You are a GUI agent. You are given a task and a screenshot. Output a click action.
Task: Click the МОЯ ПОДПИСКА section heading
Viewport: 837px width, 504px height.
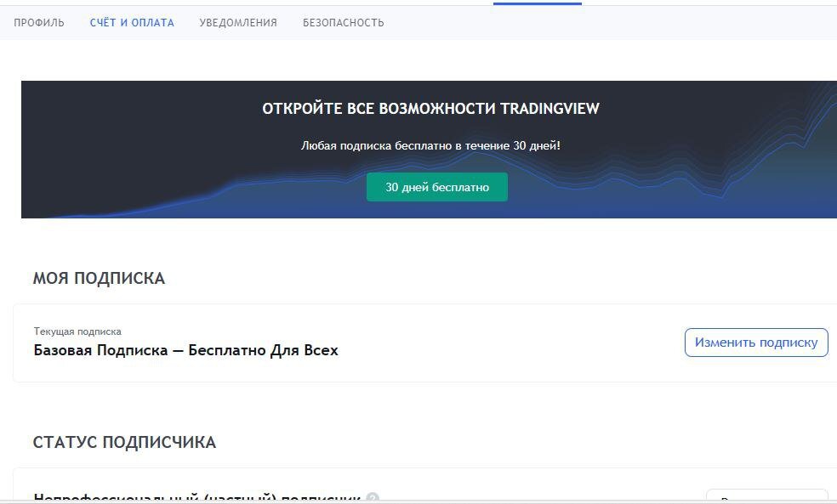[99, 278]
